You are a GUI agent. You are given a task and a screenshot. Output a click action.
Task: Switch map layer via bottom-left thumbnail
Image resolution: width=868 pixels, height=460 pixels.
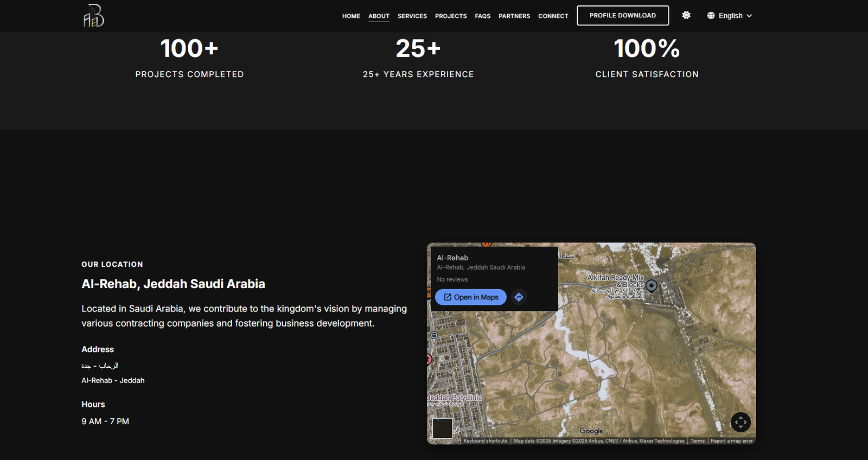coord(442,428)
